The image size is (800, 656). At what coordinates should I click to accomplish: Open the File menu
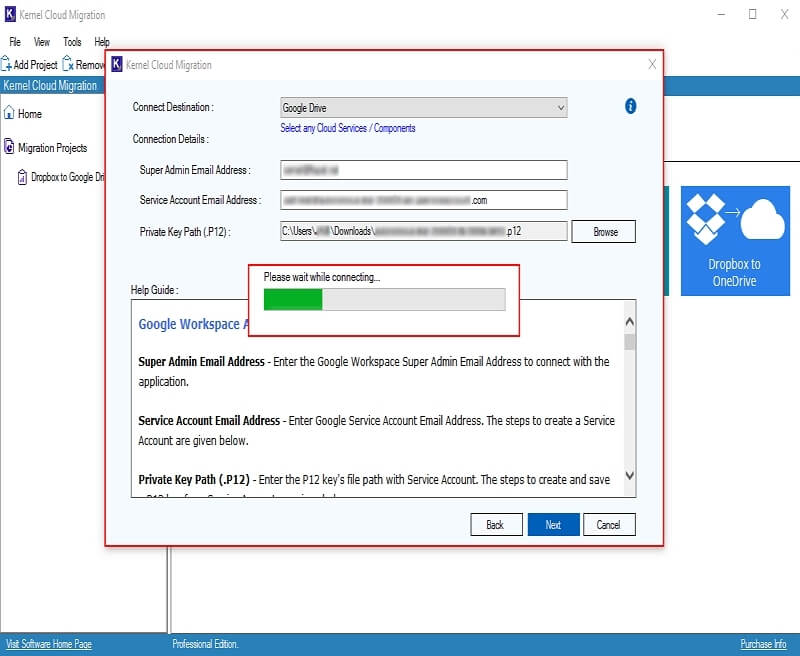[15, 42]
